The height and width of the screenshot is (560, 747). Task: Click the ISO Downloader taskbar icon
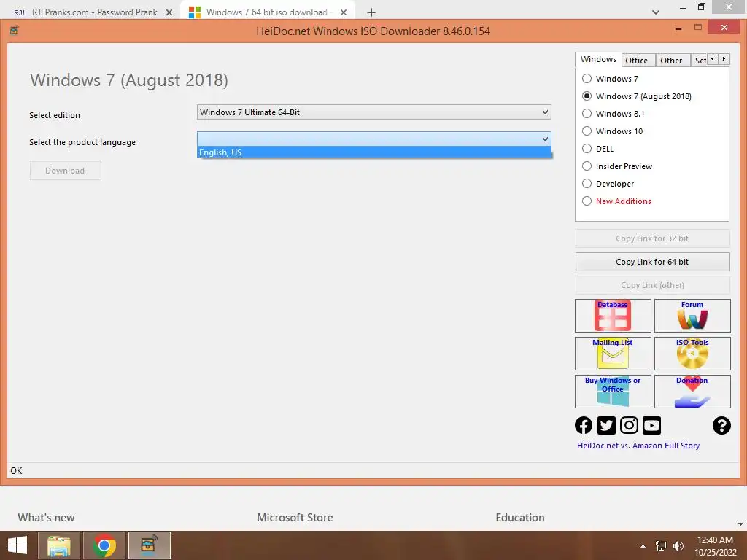click(x=149, y=545)
